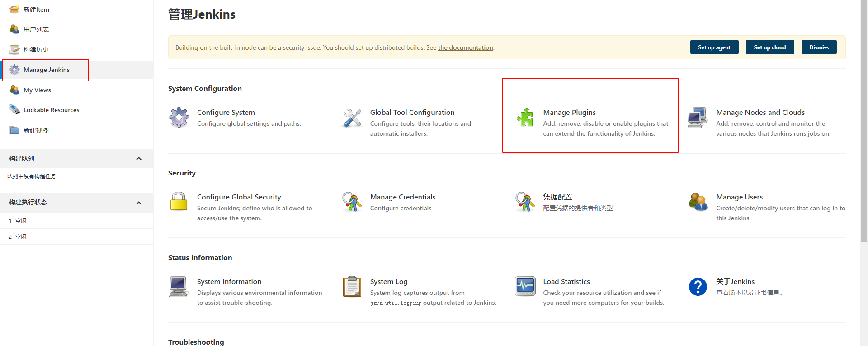The width and height of the screenshot is (868, 346).
Task: Click the Manage Nodes and Clouds computer icon
Action: [x=698, y=118]
